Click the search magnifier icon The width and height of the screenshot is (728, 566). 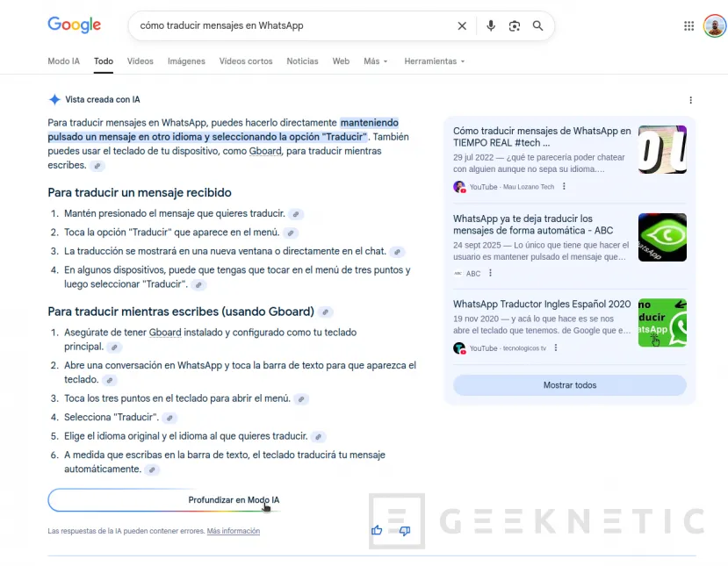point(538,25)
